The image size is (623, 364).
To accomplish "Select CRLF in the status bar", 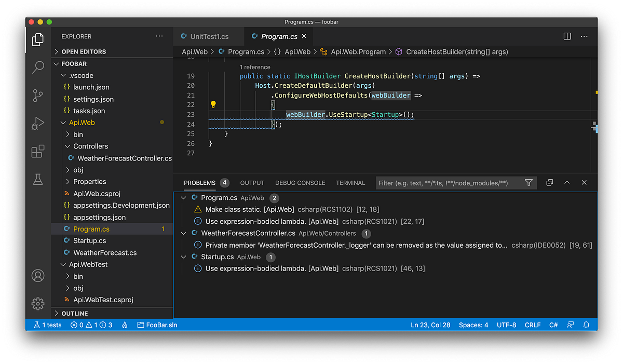I will pos(533,325).
